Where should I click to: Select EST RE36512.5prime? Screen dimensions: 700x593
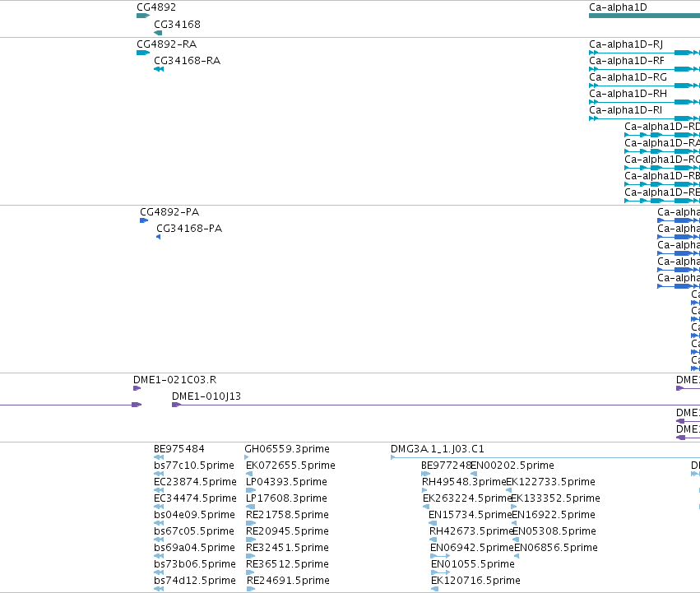288,564
